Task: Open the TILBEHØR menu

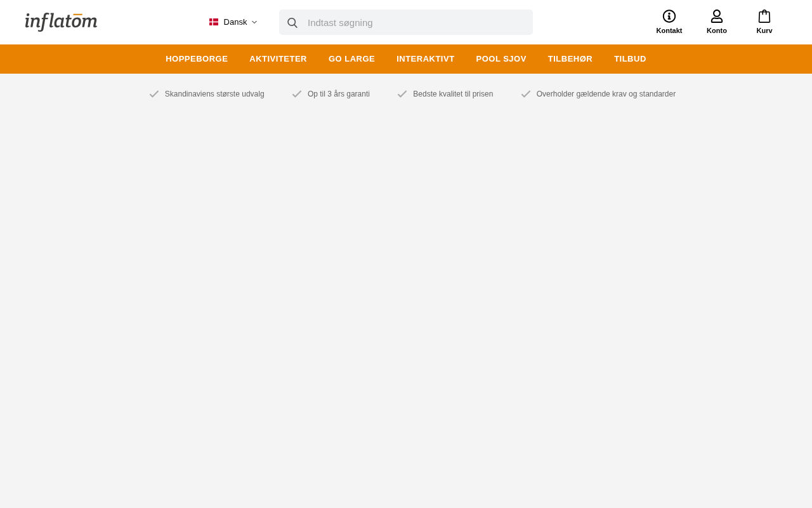Action: coord(570,59)
